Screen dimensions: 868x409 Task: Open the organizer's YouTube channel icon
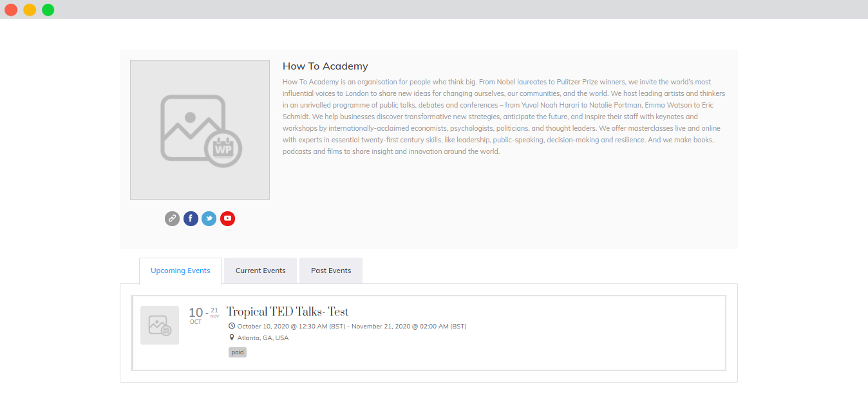click(x=227, y=218)
